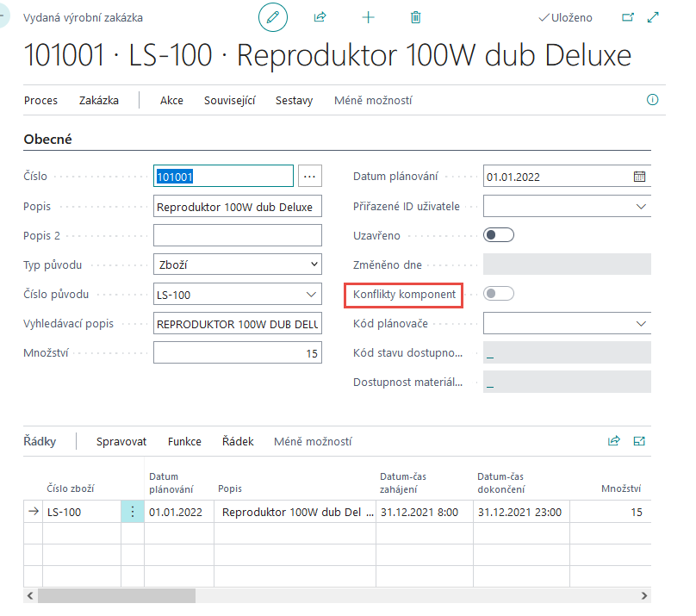Viewport: 696px width, 616px height.
Task: Open calendar picker for Datum plánování
Action: point(639,177)
